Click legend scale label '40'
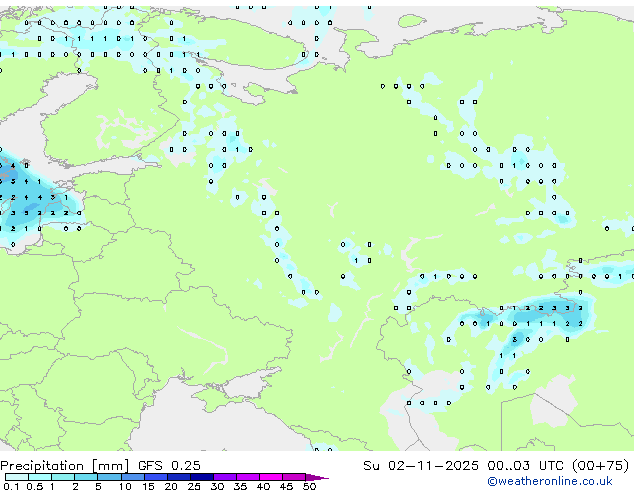Screen dimensions: 634x490 263,486
